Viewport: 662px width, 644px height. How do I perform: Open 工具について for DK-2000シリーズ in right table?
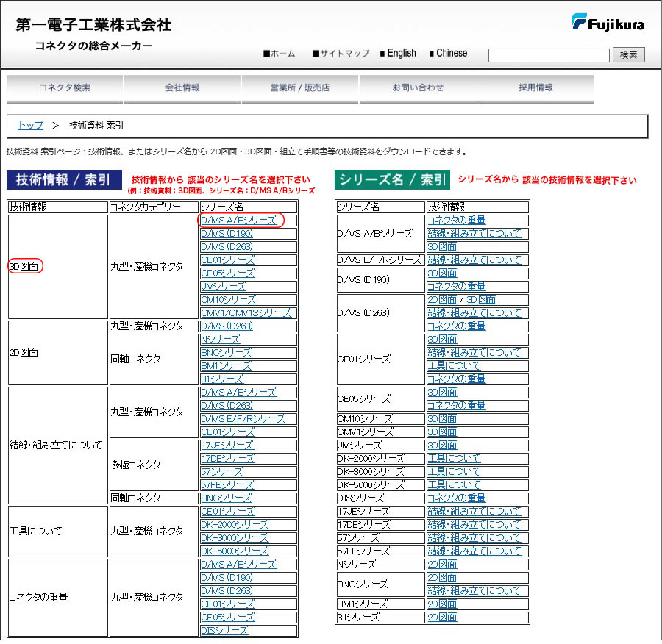[x=455, y=458]
